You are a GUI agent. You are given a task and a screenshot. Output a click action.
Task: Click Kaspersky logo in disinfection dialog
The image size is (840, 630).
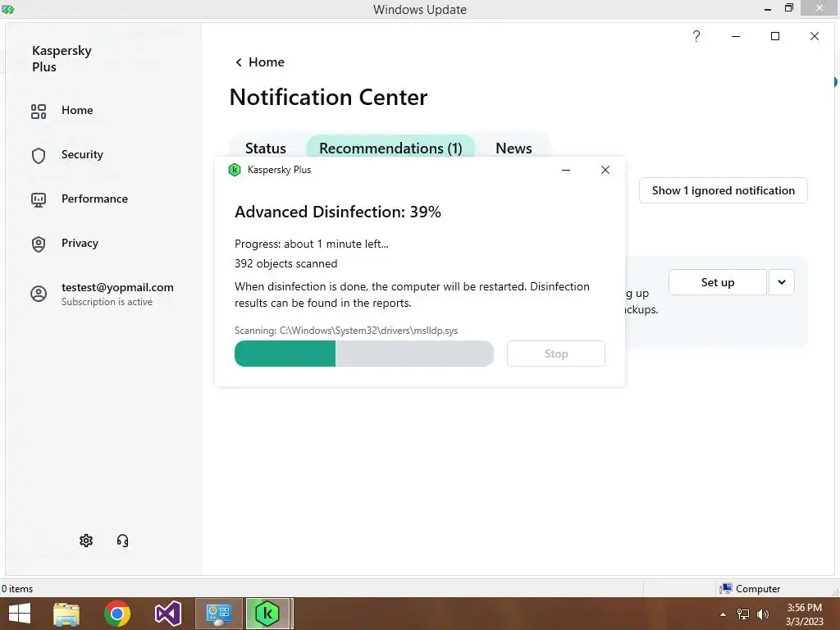235,170
